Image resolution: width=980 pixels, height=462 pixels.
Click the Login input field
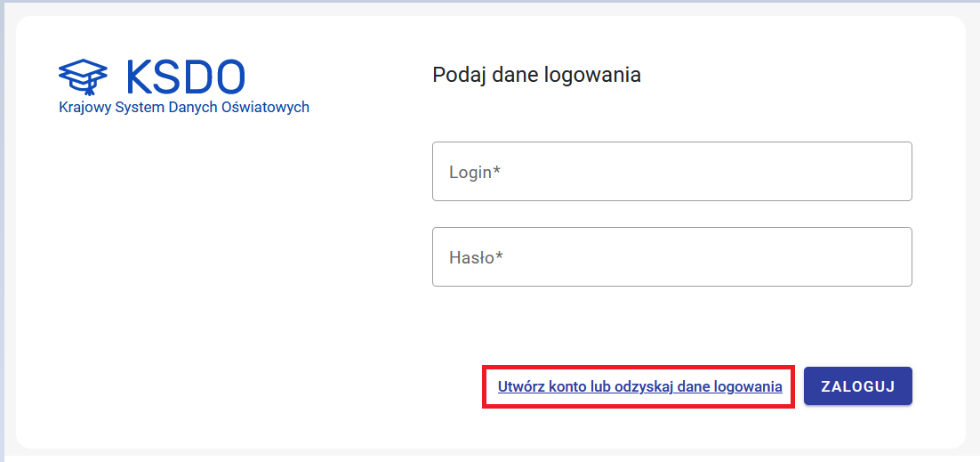coord(671,172)
